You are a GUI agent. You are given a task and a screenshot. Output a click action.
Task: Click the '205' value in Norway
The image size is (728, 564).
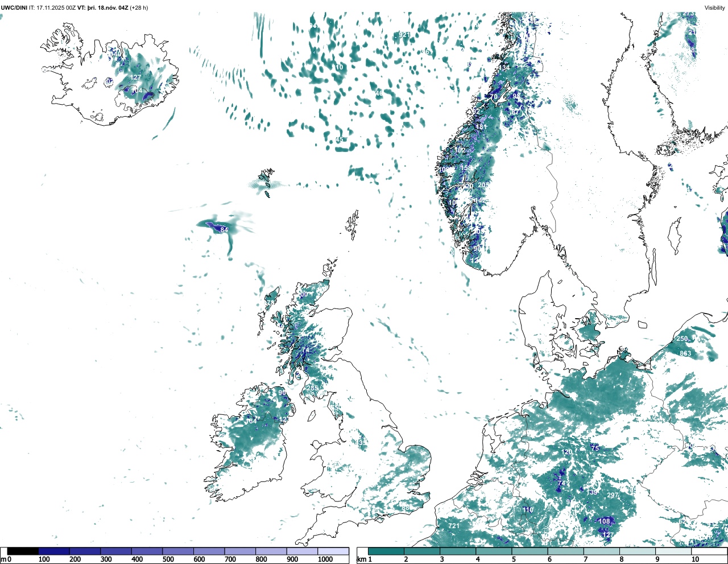[483, 185]
